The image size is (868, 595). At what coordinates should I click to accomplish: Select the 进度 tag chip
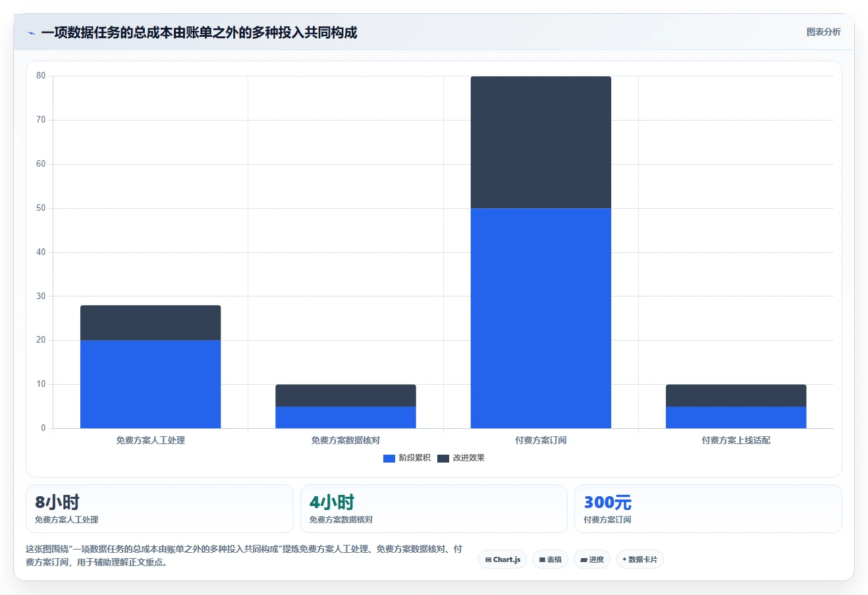point(592,559)
